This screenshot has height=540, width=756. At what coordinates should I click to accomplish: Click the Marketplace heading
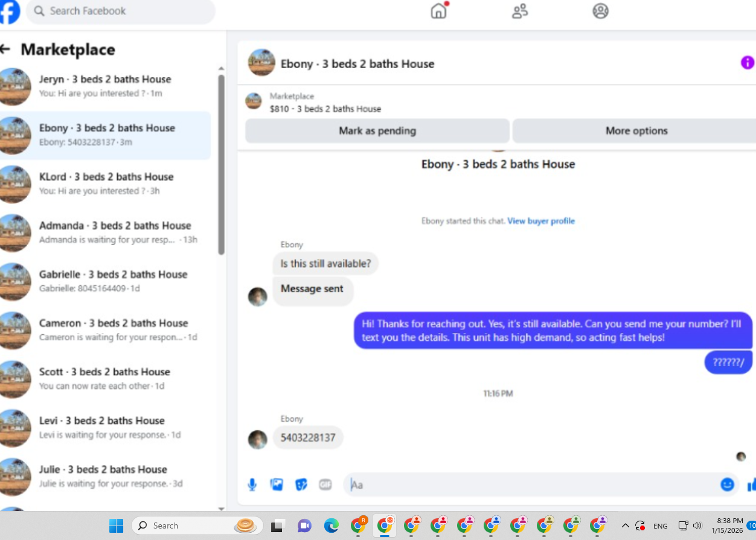tap(68, 49)
